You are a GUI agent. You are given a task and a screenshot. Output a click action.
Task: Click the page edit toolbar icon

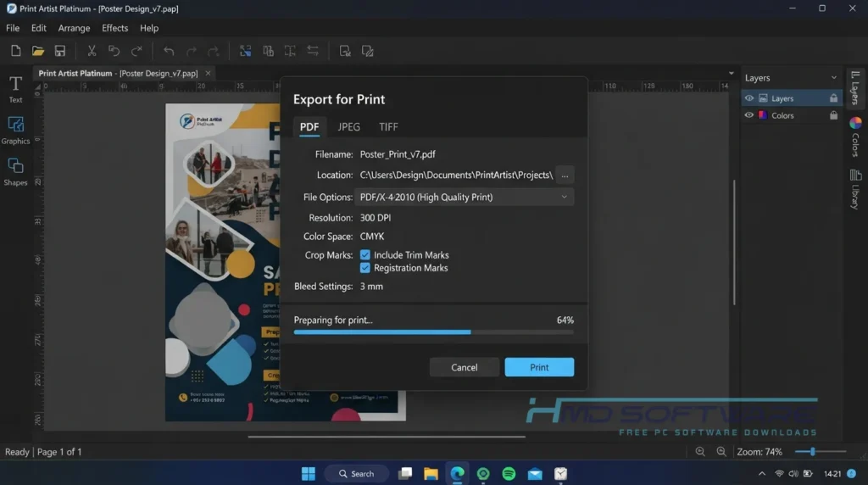(x=367, y=51)
